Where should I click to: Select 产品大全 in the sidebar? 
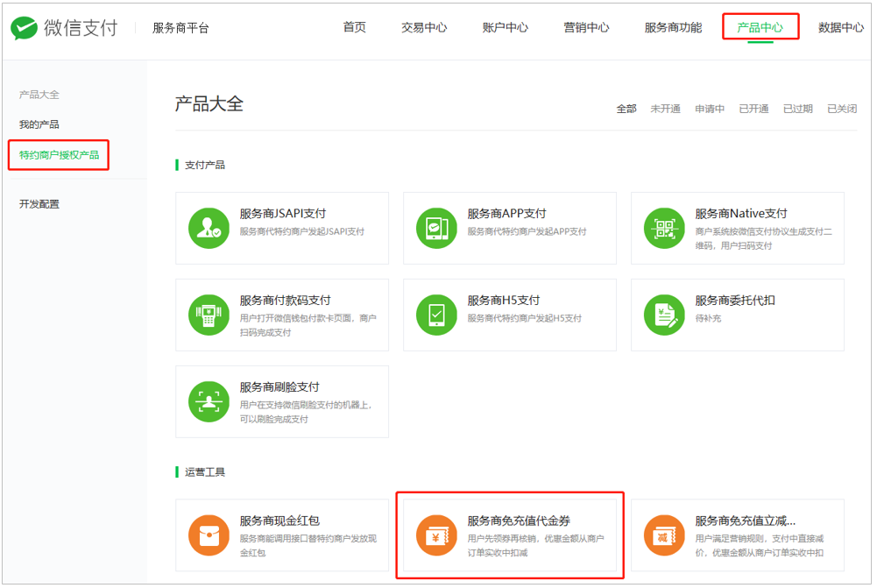click(x=39, y=95)
